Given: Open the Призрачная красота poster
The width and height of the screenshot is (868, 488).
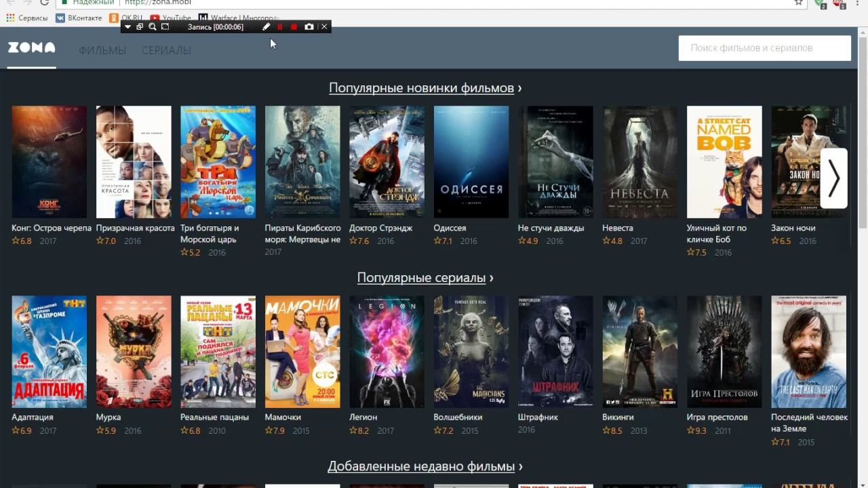Looking at the screenshot, I should coord(134,162).
